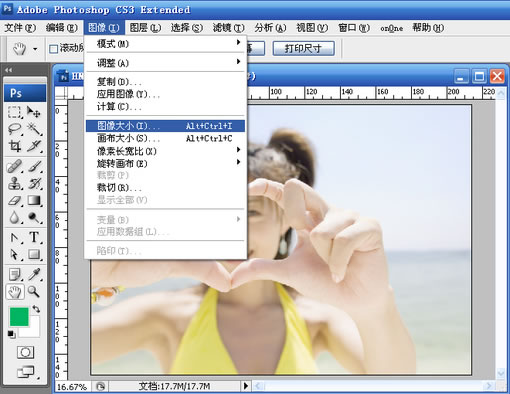Image resolution: width=510 pixels, height=394 pixels.
Task: Toggle the scroll all windows checkbox
Action: pyautogui.click(x=53, y=49)
